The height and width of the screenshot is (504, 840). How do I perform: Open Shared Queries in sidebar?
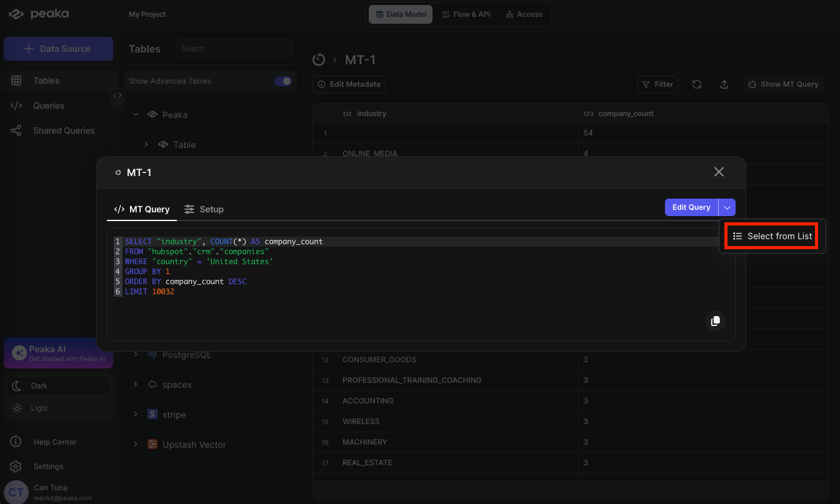[64, 131]
